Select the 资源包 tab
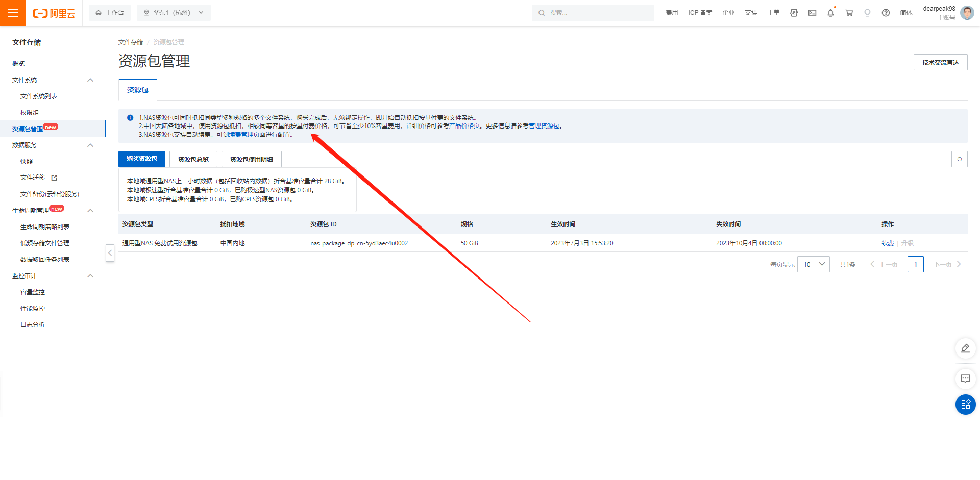Image resolution: width=980 pixels, height=480 pixels. (x=138, y=90)
